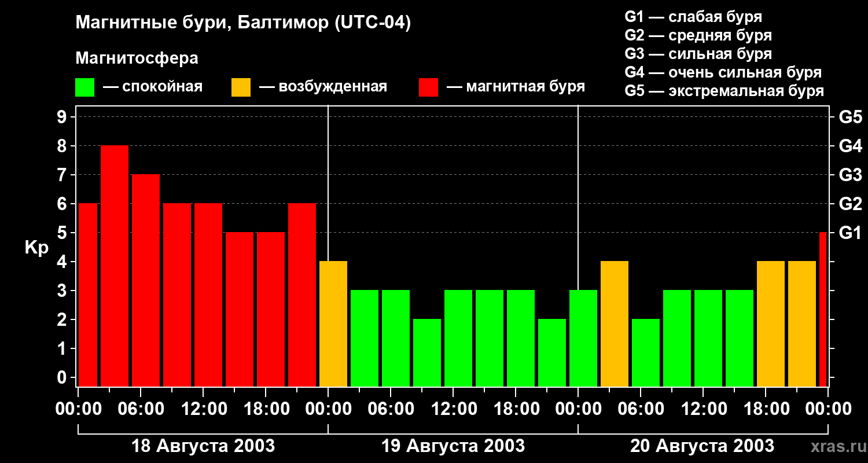The image size is (868, 463).
Task: Click the '— возбужденная' legend label
Action: click(x=323, y=87)
